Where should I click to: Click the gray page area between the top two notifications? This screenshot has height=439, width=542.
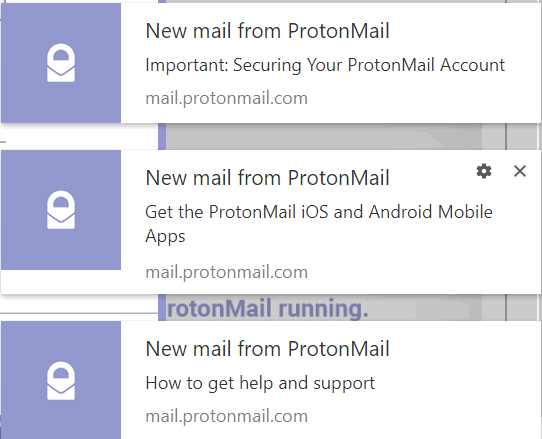[x=324, y=136]
